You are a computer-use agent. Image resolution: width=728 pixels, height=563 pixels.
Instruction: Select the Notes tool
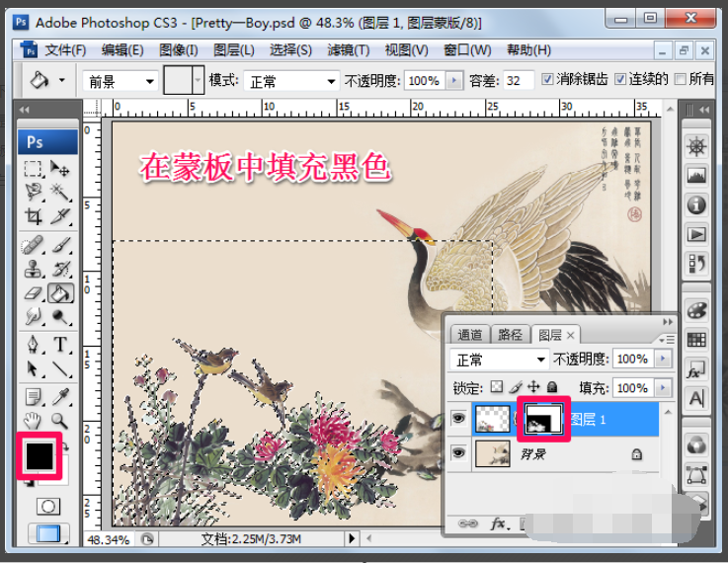[33, 397]
